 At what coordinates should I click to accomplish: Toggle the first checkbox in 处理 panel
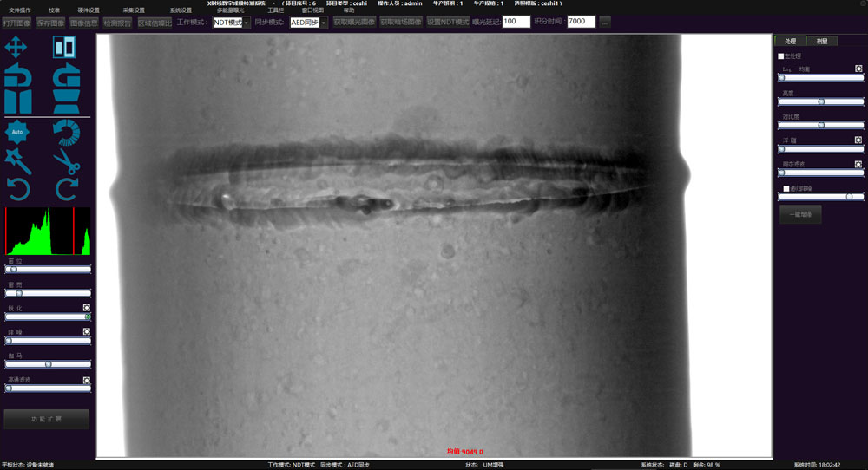coord(780,55)
